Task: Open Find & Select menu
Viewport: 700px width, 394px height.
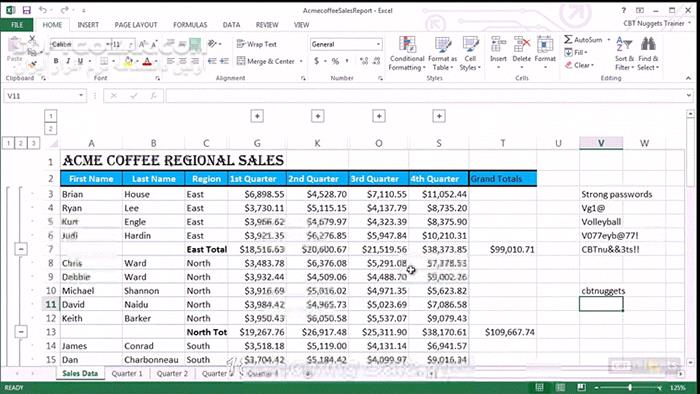Action: (x=648, y=54)
